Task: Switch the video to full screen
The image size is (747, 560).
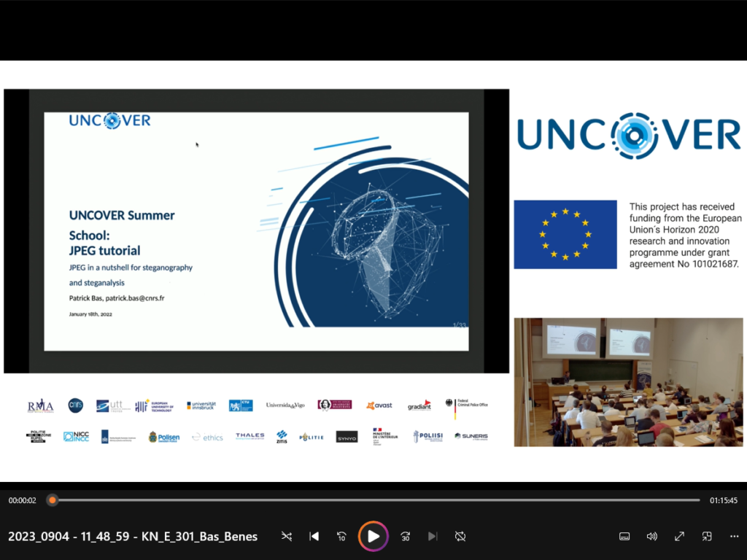Action: [679, 537]
